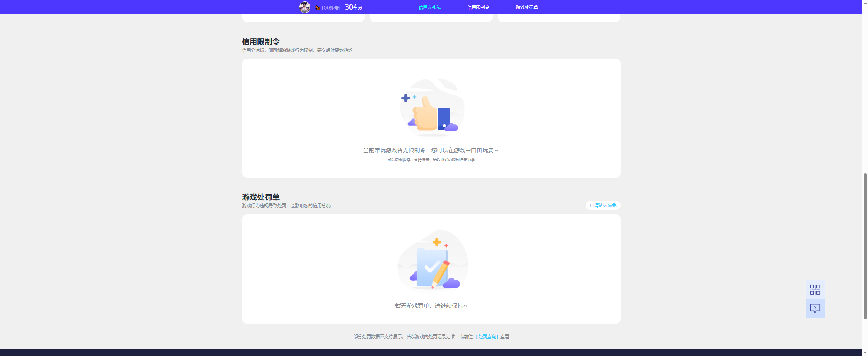This screenshot has height=356, width=868.
Task: Click the thumbs-up illustration
Action: coord(432,108)
